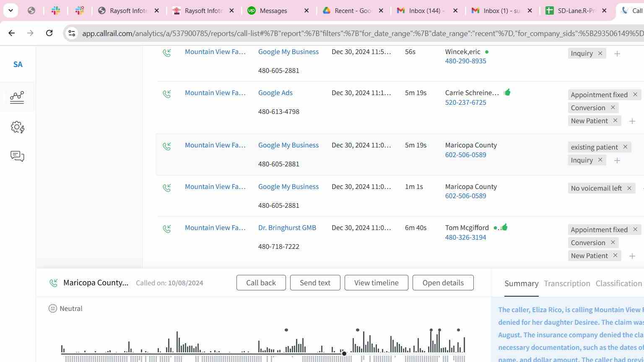Viewport: 644px width, 362px height.
Task: Click the inbound call icon for Tom Mcgifford row
Action: 167,229
